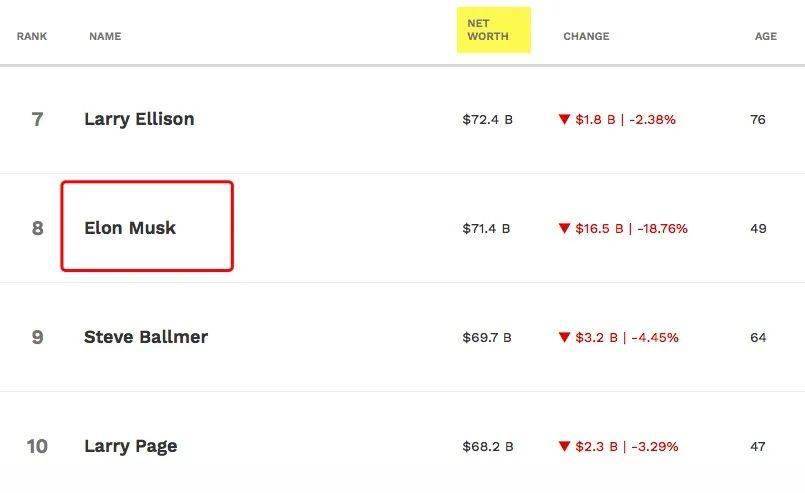Click Elon Musk's $71.4 B net worth
Image resolution: width=805 pixels, height=493 pixels.
pos(486,229)
